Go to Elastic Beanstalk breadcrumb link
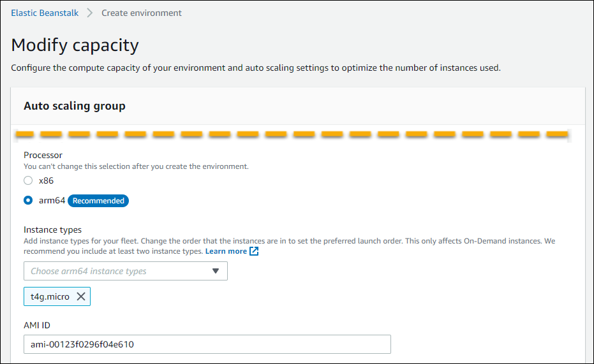594x364 pixels. pos(45,13)
